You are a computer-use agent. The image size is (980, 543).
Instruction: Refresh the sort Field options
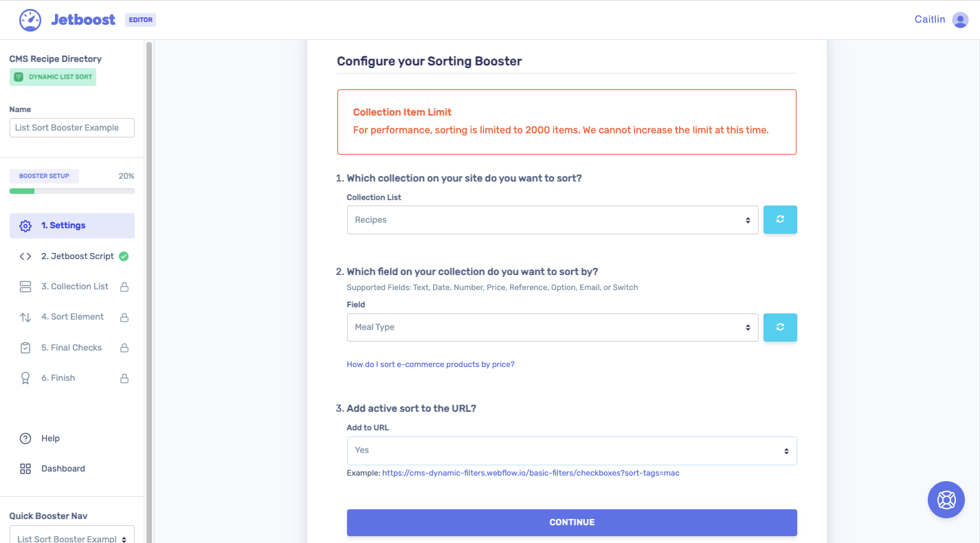pos(780,327)
